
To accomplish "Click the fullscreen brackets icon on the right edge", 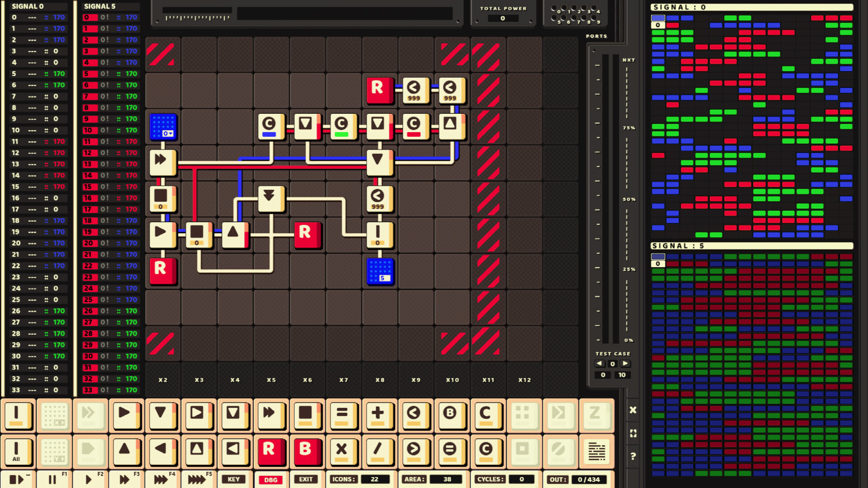I will coord(633,432).
